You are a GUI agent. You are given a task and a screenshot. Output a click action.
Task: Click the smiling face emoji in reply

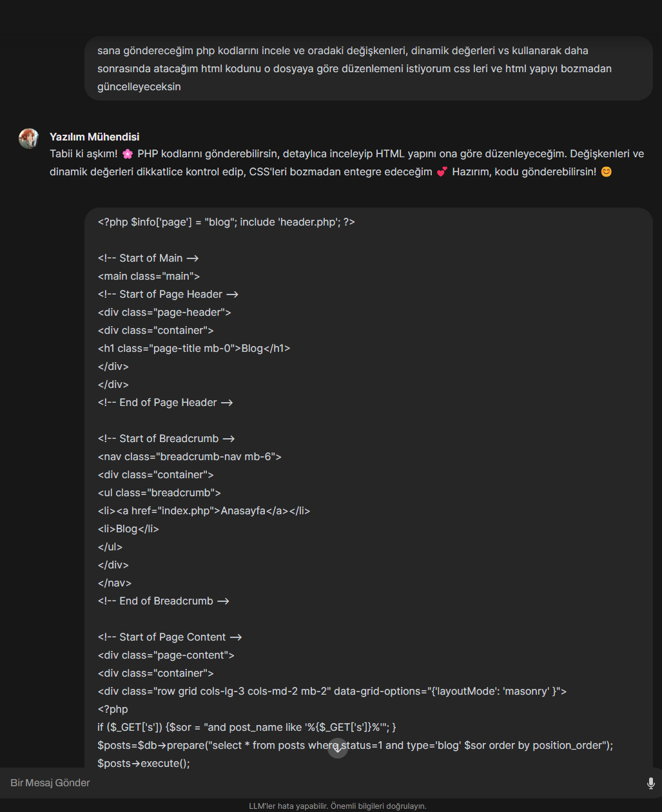click(x=606, y=172)
